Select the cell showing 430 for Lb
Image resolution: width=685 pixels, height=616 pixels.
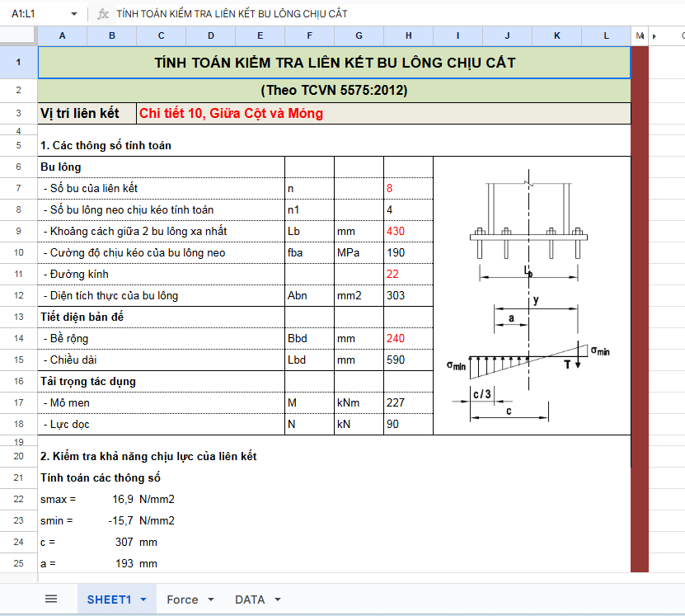pos(407,231)
